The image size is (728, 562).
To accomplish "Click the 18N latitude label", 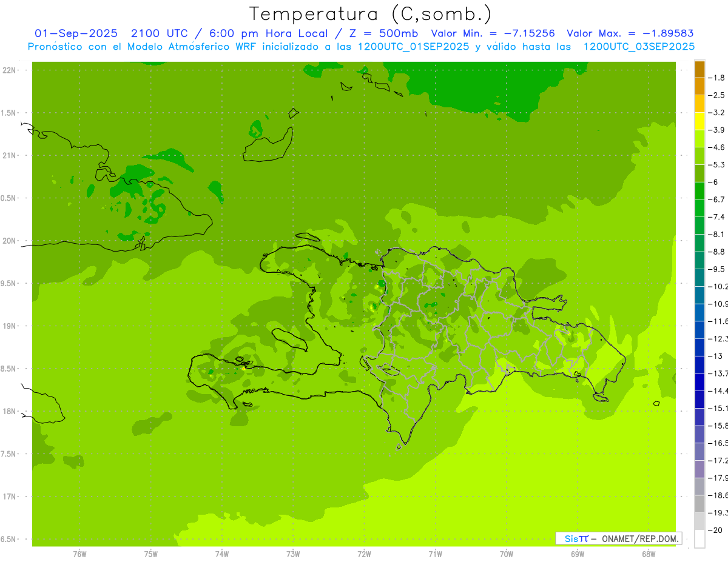I will pyautogui.click(x=8, y=411).
